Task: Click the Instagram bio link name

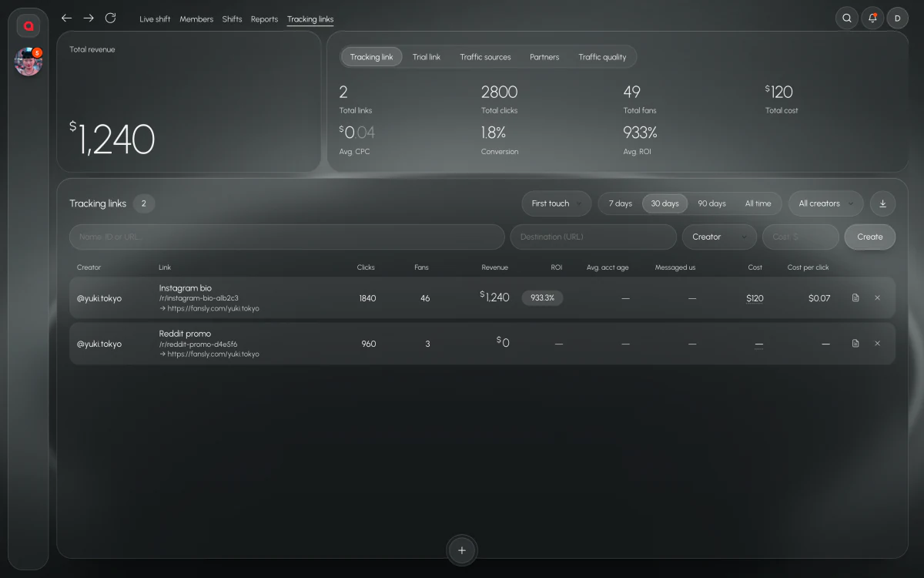Action: (x=185, y=288)
